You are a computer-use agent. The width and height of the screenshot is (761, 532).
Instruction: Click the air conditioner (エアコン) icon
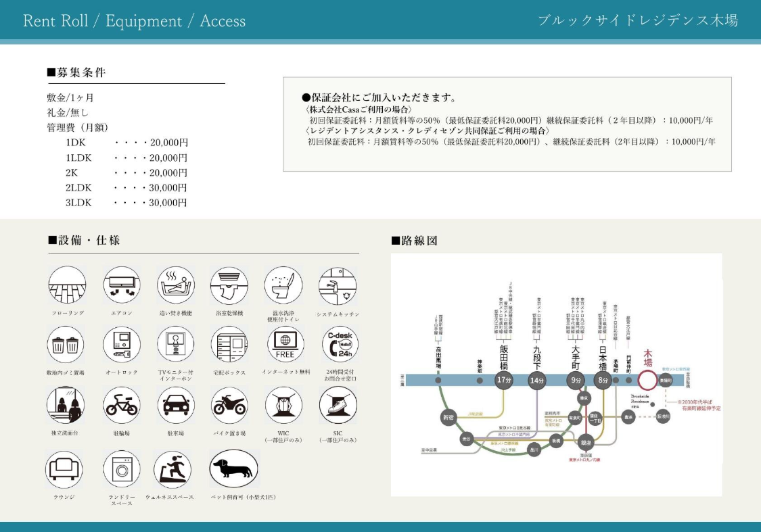[122, 285]
